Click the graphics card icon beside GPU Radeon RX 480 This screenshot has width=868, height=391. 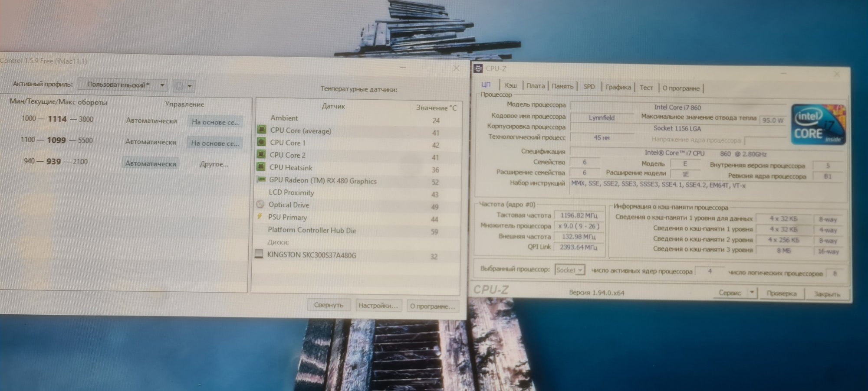coord(261,179)
